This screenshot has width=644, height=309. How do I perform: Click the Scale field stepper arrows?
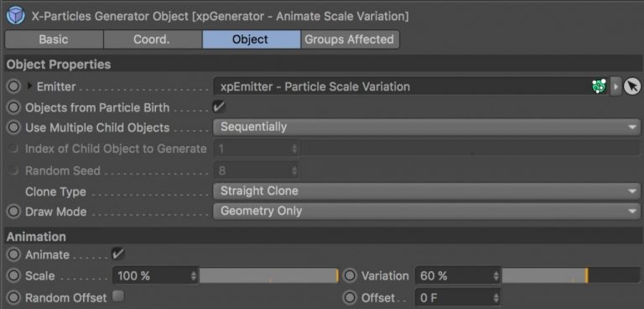click(194, 275)
